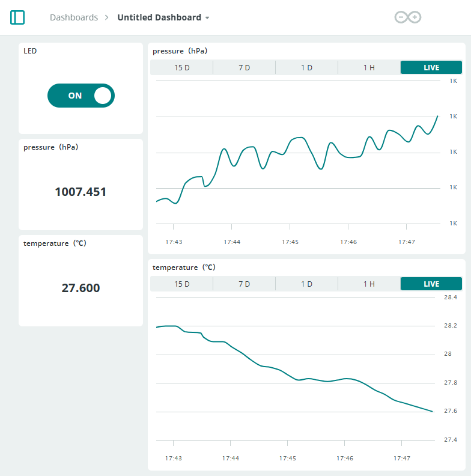Viewport: 471px width, 476px height.
Task: Click the 17:45 marker on pressure chart
Action: (290, 242)
